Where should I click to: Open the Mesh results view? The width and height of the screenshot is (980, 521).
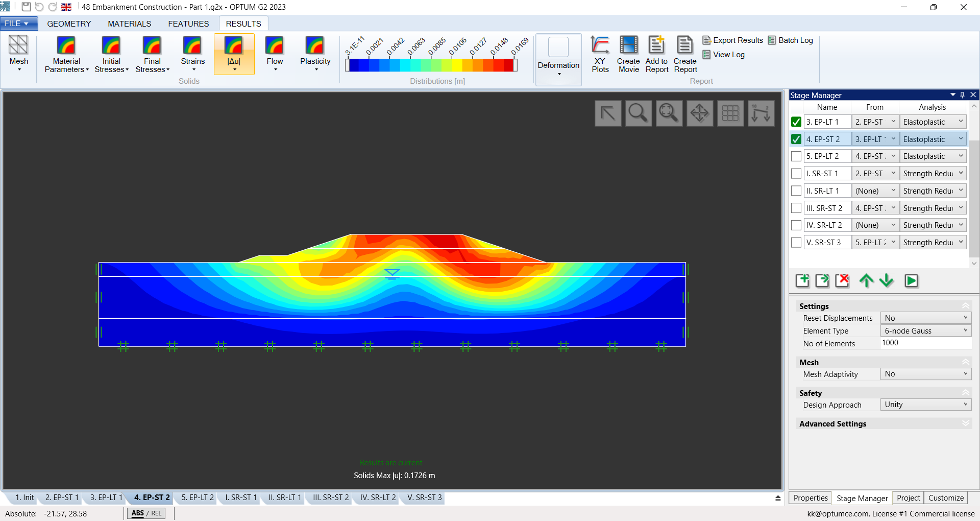click(19, 53)
